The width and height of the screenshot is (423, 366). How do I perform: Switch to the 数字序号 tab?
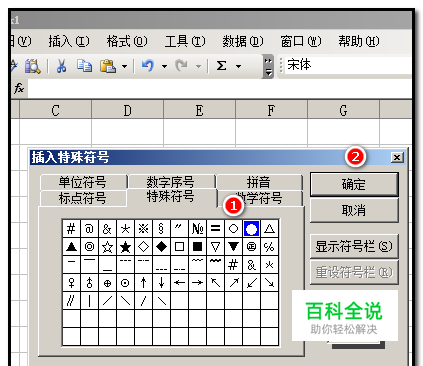pos(171,182)
